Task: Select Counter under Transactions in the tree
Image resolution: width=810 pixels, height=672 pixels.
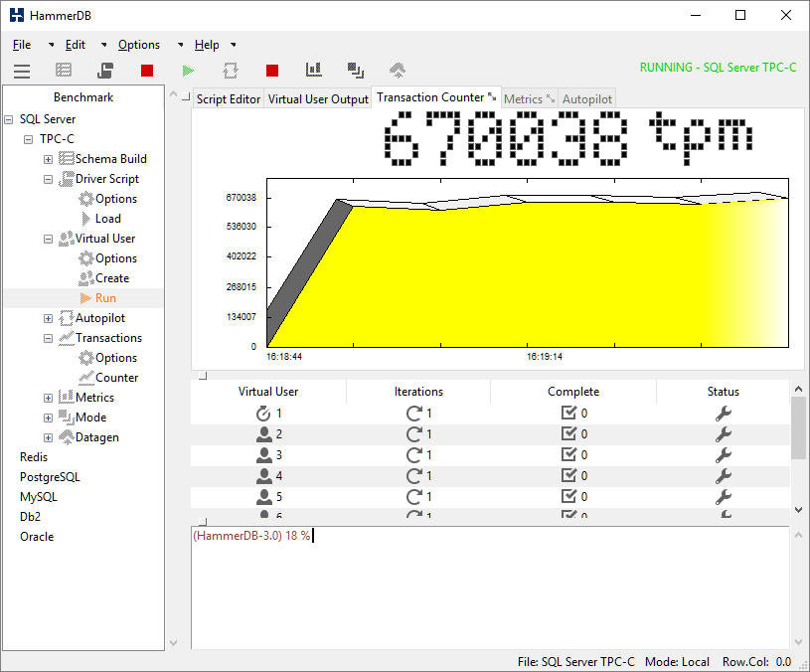Action: tap(116, 378)
